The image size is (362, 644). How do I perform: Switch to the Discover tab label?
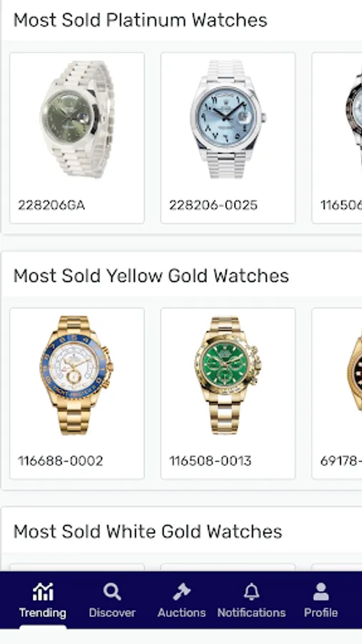(112, 613)
